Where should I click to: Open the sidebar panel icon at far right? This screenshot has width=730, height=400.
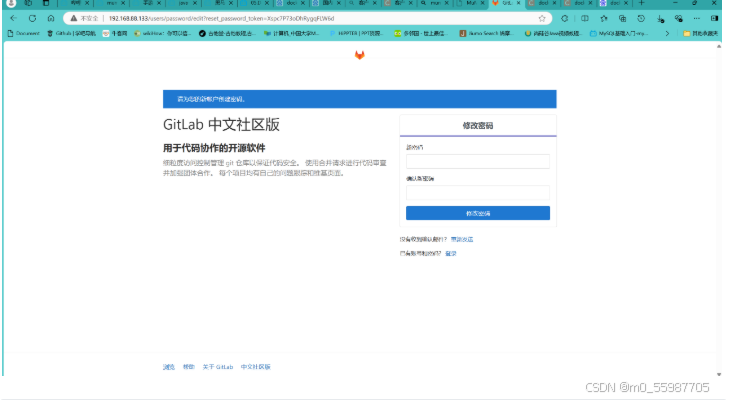pos(714,19)
